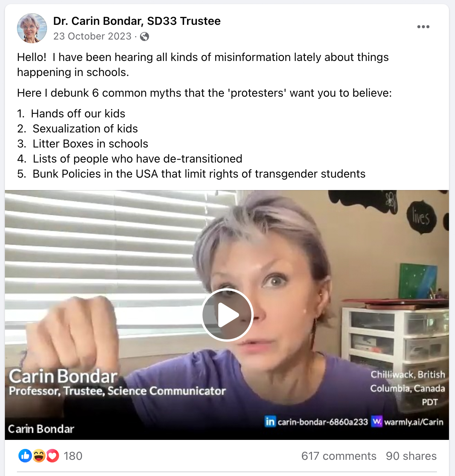Click the warmly.ai/Carin text in the video
455x476 pixels.
point(414,422)
